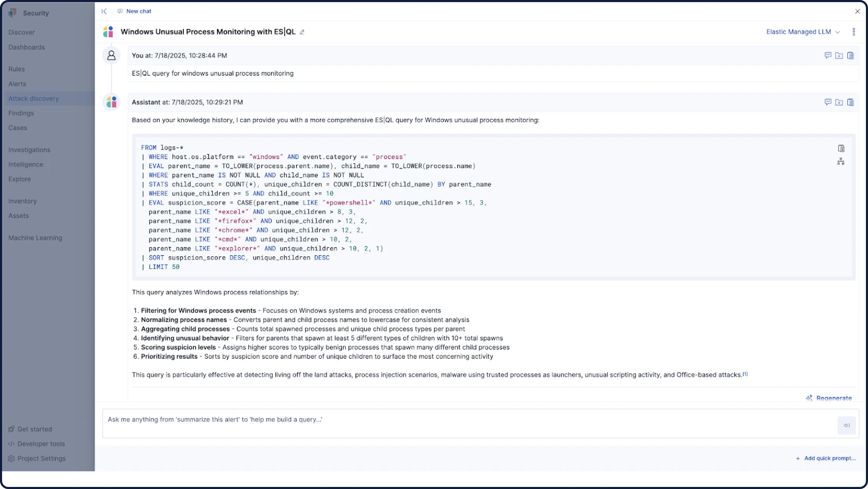The height and width of the screenshot is (489, 868).
Task: Open the Elastic Managed LLM connector dropdown
Action: coord(803,32)
